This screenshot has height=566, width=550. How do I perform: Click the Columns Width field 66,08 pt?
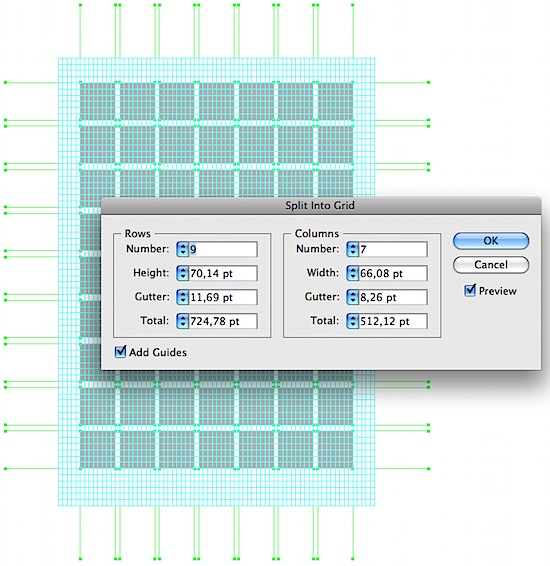(x=393, y=273)
